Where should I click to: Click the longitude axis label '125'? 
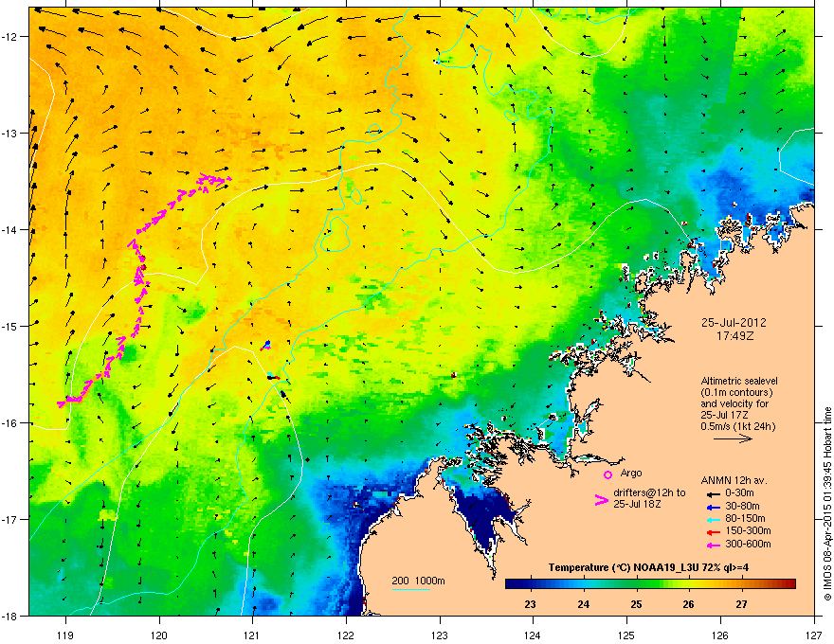click(627, 635)
